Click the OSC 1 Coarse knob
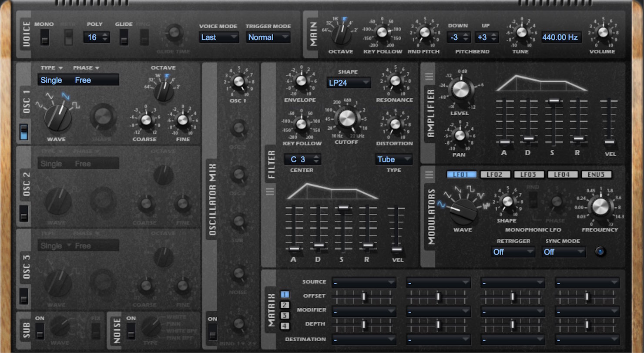The height and width of the screenshot is (353, 644). pos(146,120)
